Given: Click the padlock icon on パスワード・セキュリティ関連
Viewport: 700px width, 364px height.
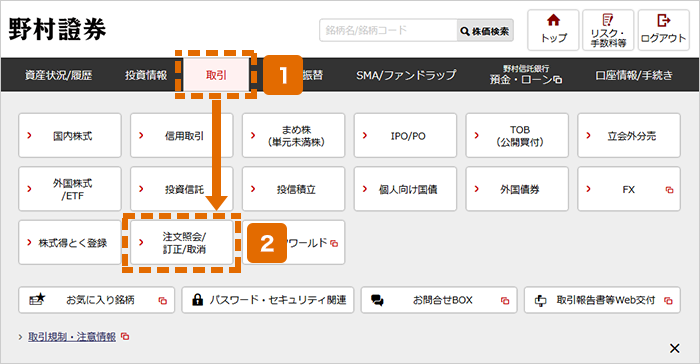Looking at the screenshot, I should [x=197, y=299].
